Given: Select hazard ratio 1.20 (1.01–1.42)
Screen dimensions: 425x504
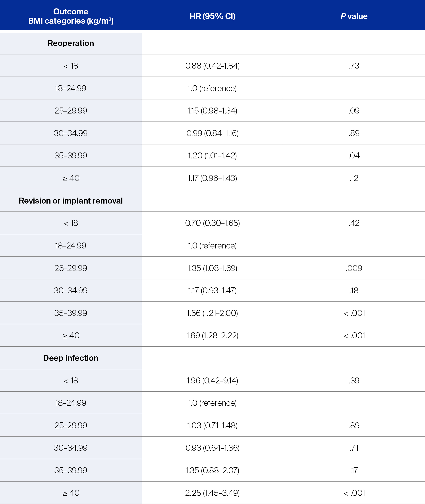Looking at the screenshot, I should (212, 156).
